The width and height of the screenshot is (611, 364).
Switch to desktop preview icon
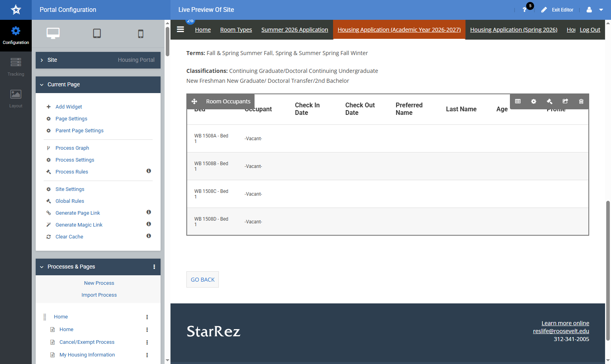[x=53, y=33]
